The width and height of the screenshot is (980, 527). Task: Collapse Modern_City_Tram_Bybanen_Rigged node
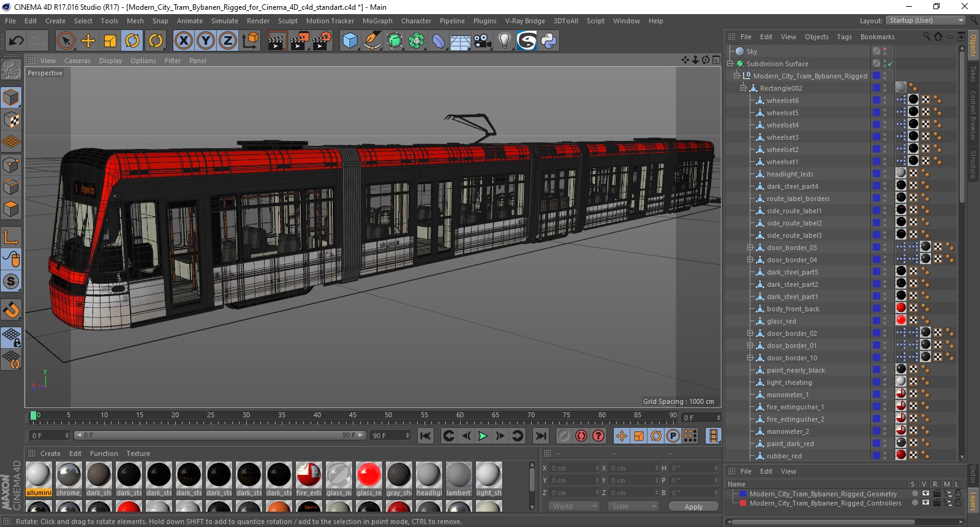(x=737, y=76)
